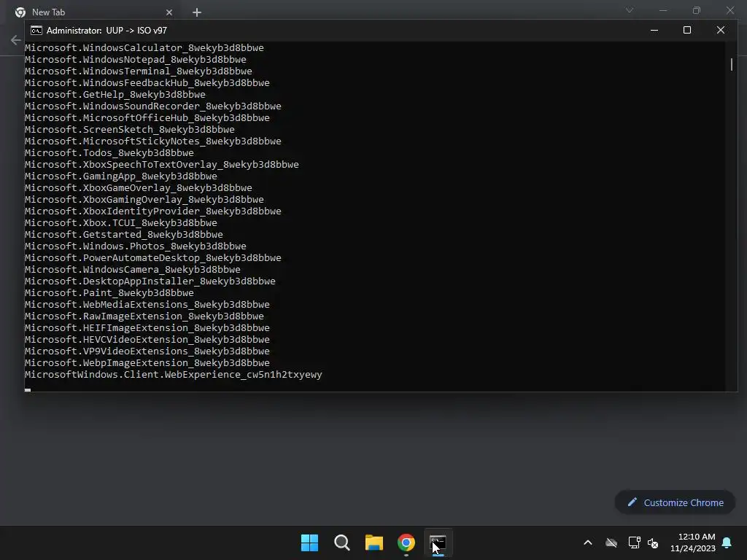The height and width of the screenshot is (560, 747).
Task: Click Microsoft.Paint_8wekyb3d8bbwe line
Action: click(x=109, y=293)
